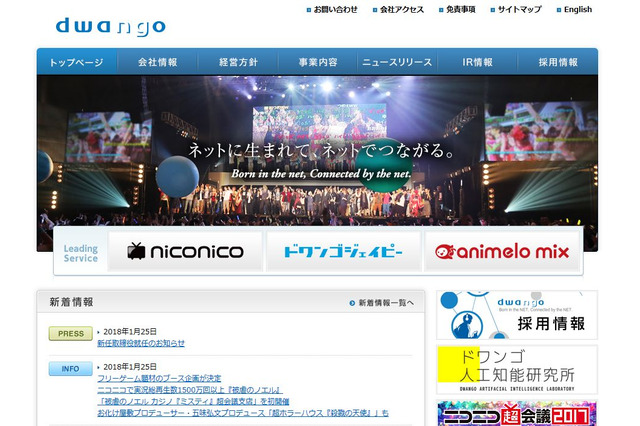
Task: Open the 事業内容 nav tab
Action: 318,62
